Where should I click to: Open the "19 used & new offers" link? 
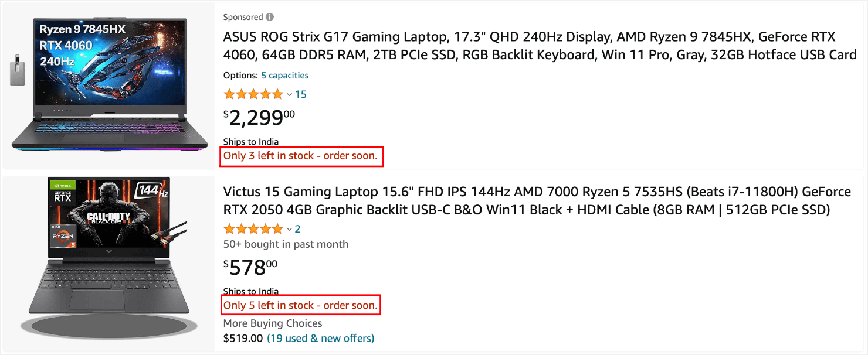320,338
